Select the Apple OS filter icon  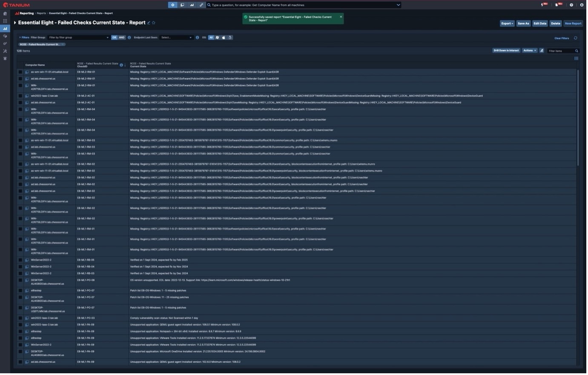point(224,37)
